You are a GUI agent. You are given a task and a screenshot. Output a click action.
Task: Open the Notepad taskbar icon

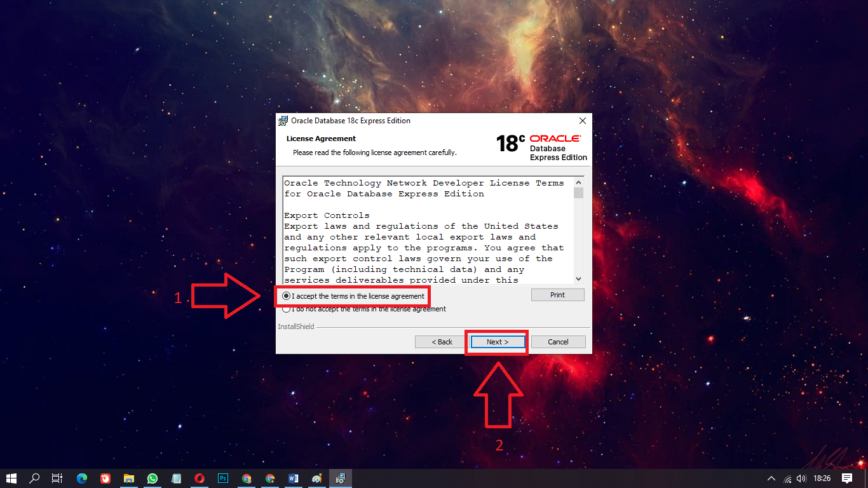pos(176,478)
